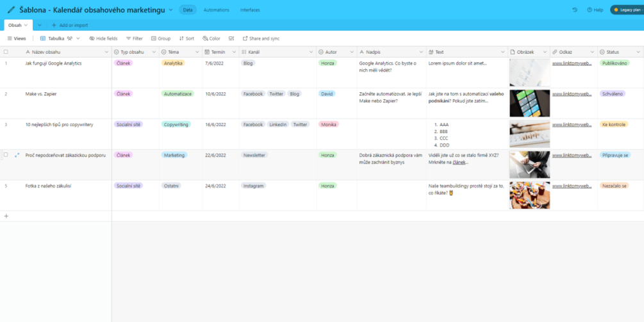
Task: Click the Views hamburger icon
Action: click(x=10, y=38)
